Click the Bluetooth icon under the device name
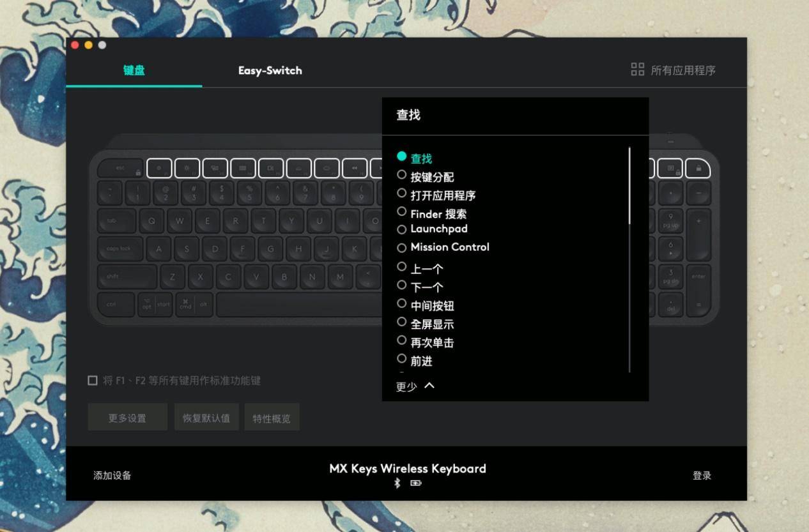The image size is (809, 532). coord(397,483)
